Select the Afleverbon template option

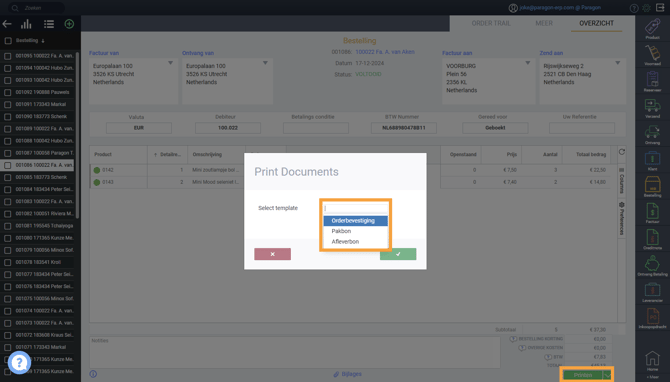click(356, 242)
